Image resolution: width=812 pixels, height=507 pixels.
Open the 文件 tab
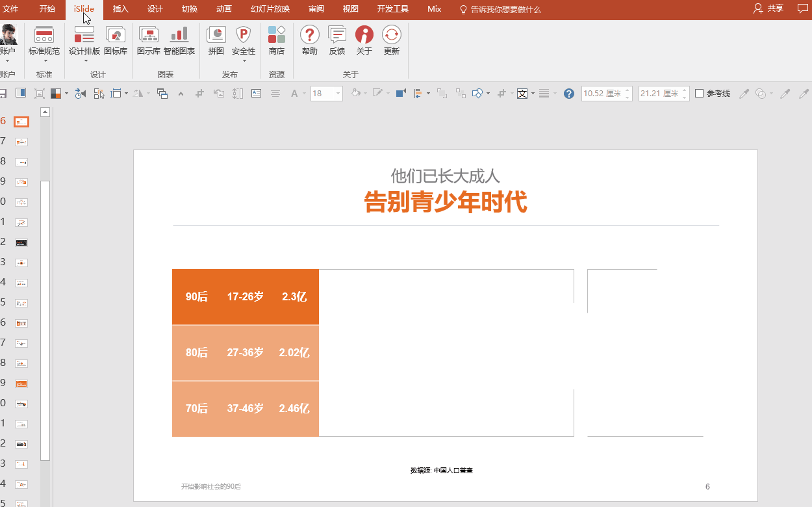pos(10,9)
